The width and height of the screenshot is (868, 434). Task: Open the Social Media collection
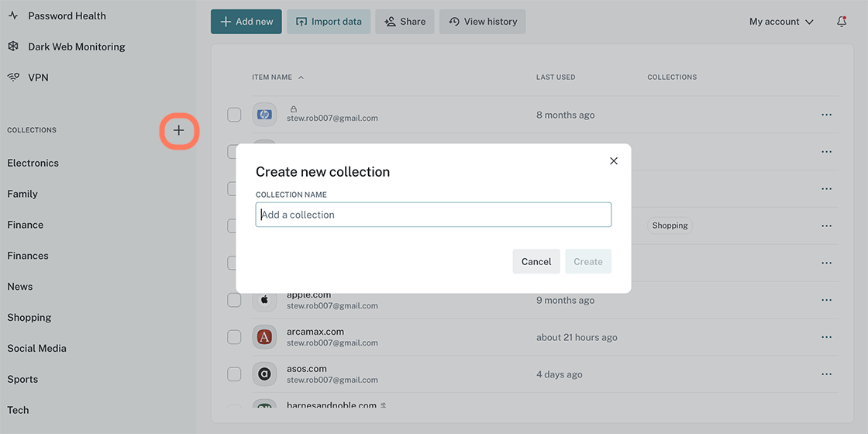(37, 348)
